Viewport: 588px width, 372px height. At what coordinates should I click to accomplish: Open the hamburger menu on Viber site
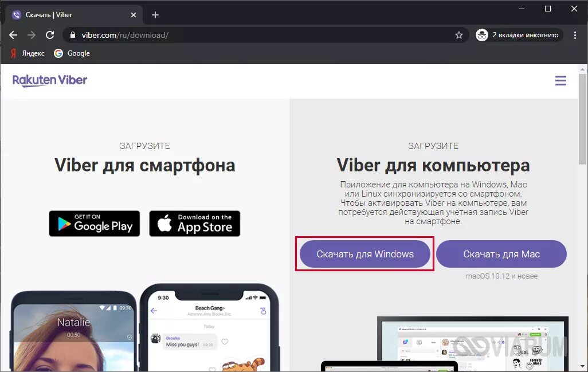pos(560,81)
